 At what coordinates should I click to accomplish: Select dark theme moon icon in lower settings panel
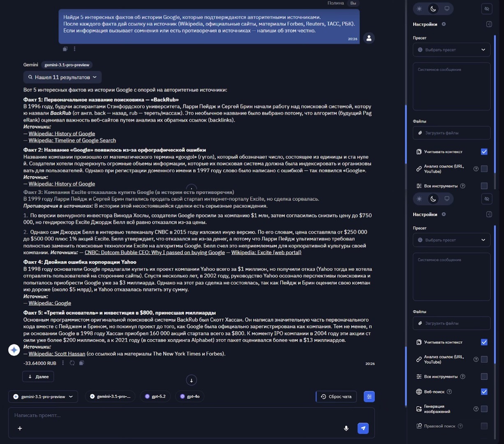pyautogui.click(x=433, y=199)
